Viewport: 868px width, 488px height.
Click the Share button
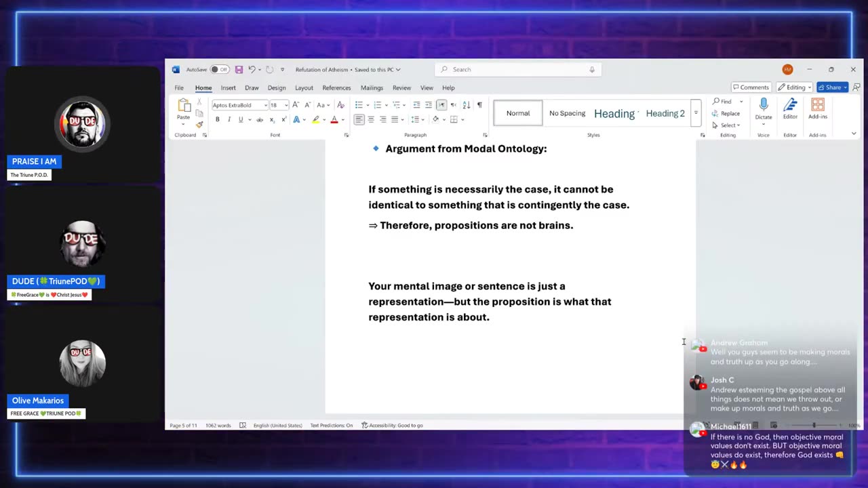point(832,87)
